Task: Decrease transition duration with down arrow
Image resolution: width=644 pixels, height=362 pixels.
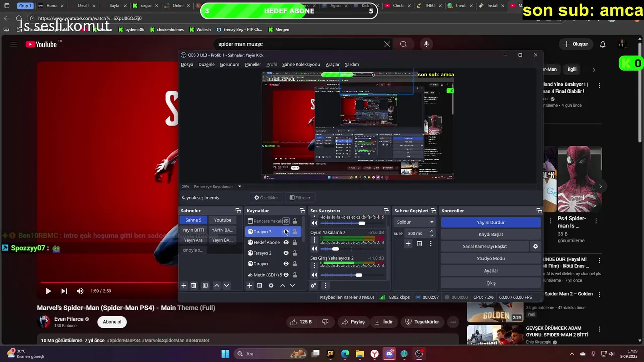Action: click(x=431, y=235)
